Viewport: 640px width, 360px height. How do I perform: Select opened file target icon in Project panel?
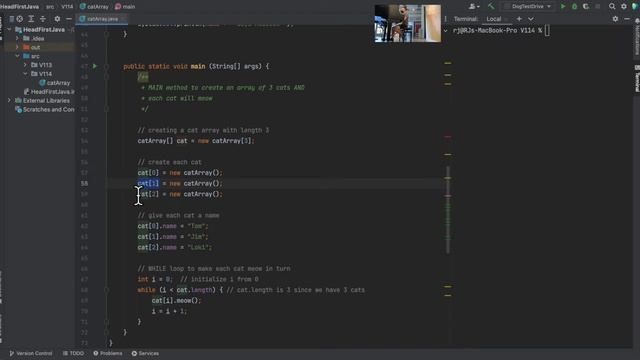pos(20,19)
